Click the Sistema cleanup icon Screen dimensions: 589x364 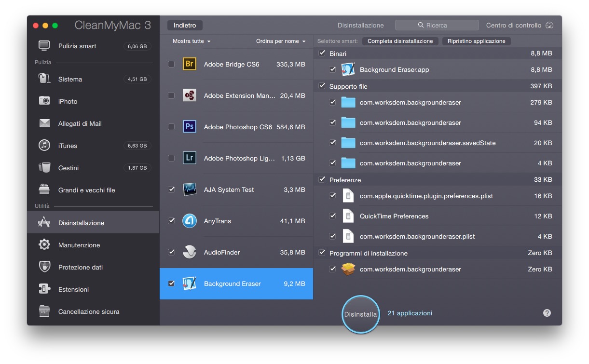click(x=44, y=79)
